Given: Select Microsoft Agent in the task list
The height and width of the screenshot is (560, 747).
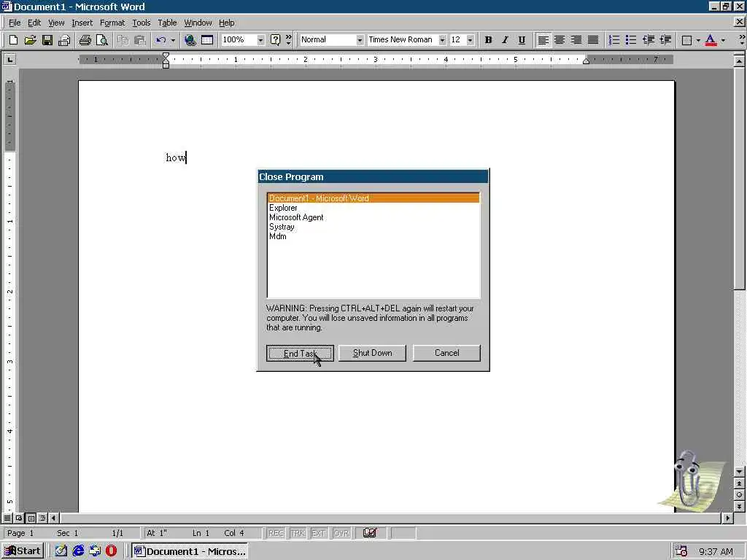Looking at the screenshot, I should pos(373,217).
